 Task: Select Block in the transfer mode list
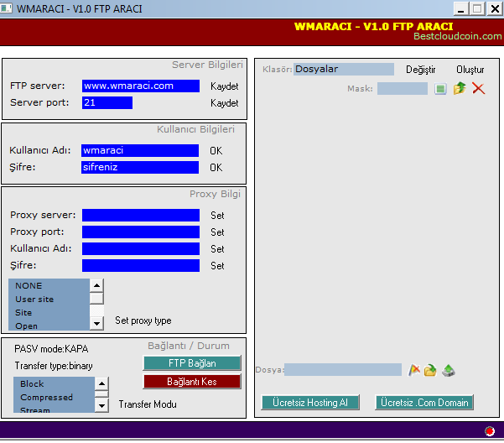coord(54,383)
